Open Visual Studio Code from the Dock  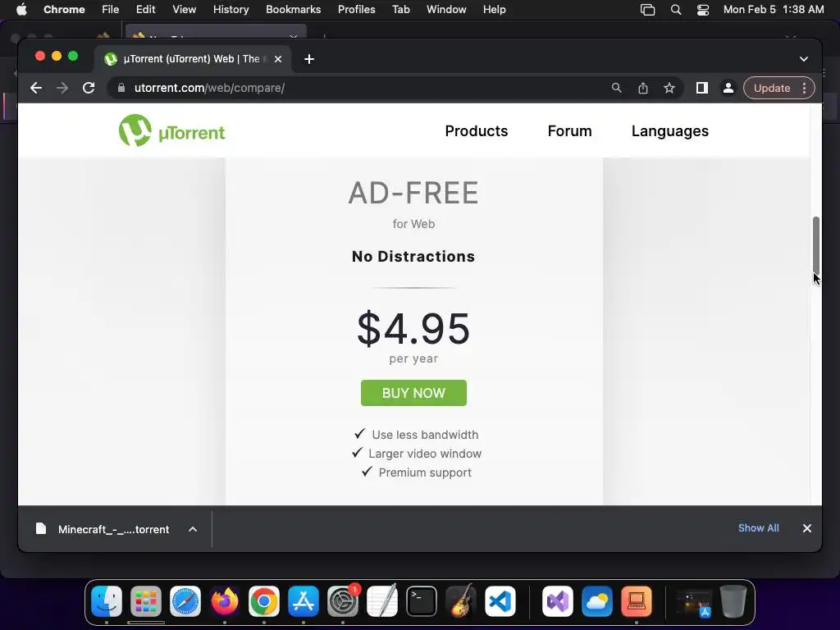(500, 601)
